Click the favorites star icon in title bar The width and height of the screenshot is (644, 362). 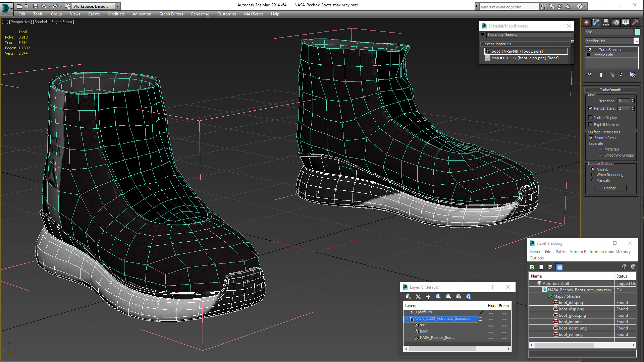coord(568,6)
